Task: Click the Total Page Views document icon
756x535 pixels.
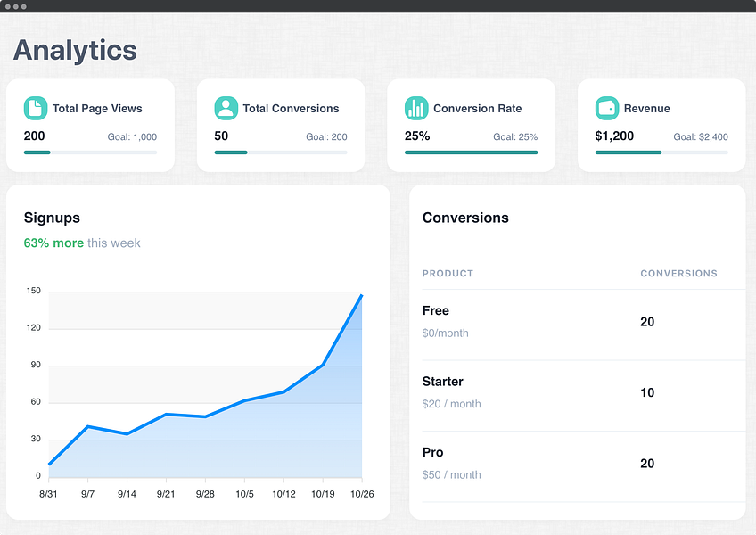Action: point(36,108)
